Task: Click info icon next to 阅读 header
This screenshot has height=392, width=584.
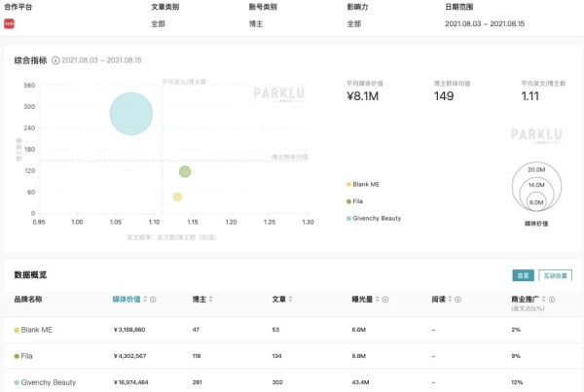Action: coord(457,300)
